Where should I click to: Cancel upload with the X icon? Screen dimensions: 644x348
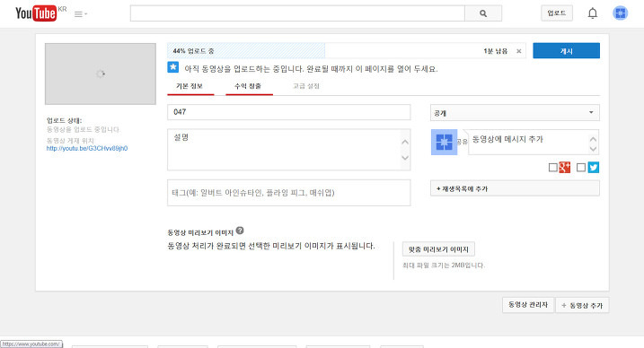(x=519, y=51)
